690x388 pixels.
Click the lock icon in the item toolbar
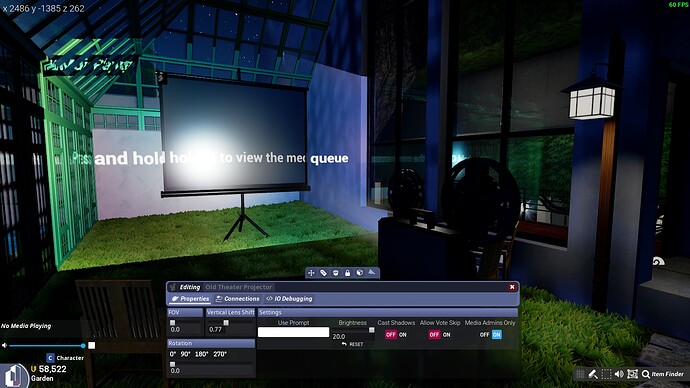tap(348, 273)
